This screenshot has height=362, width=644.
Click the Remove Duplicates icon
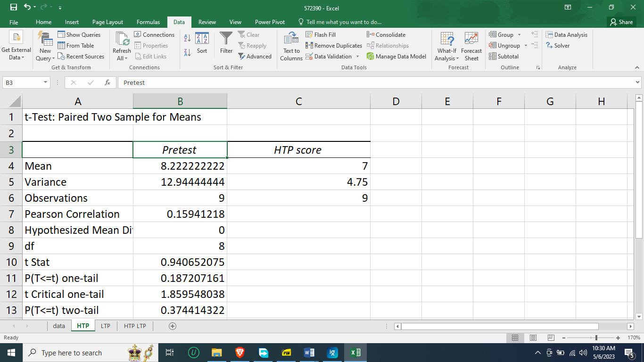(x=334, y=45)
